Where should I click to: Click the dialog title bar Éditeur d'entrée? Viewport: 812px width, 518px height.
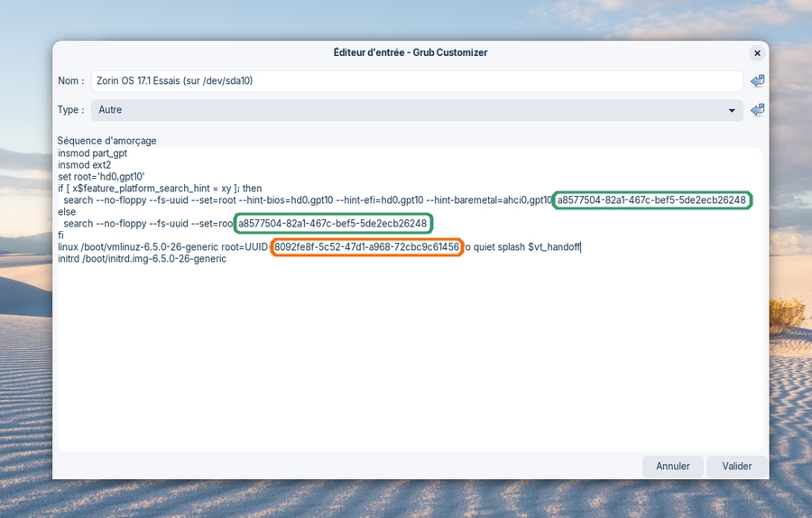(410, 53)
